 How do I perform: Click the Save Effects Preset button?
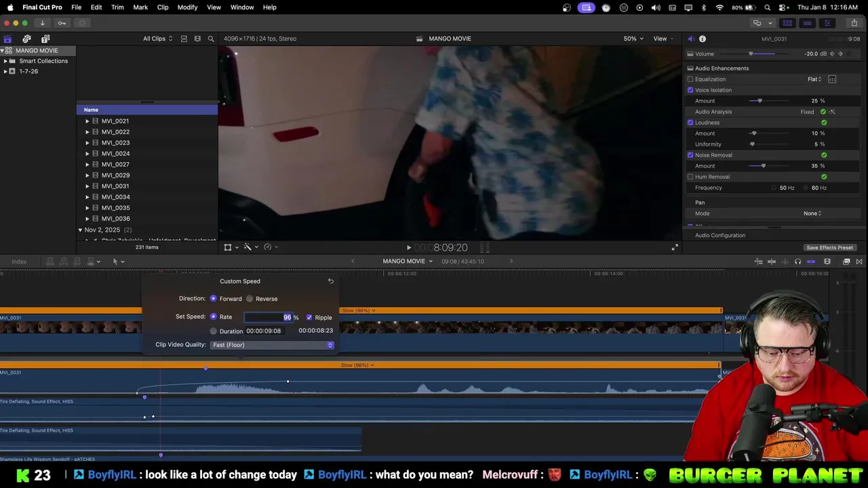pyautogui.click(x=829, y=248)
